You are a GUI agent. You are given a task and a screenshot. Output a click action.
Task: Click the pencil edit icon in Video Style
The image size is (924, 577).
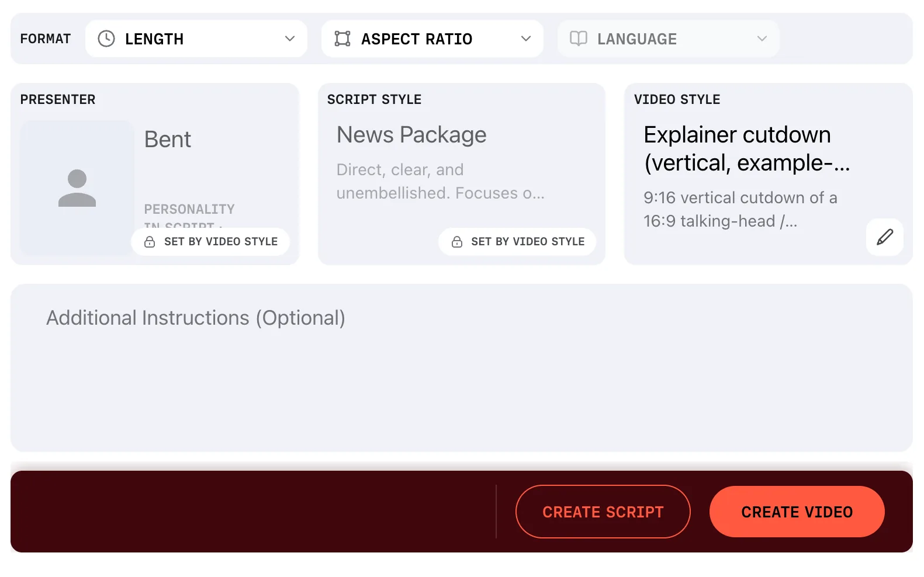click(885, 237)
